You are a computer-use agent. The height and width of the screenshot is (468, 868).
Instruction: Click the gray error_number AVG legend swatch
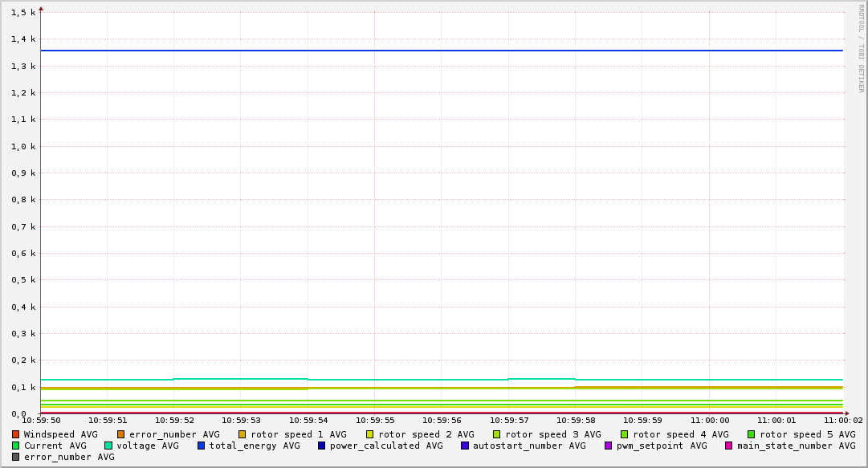(x=16, y=457)
